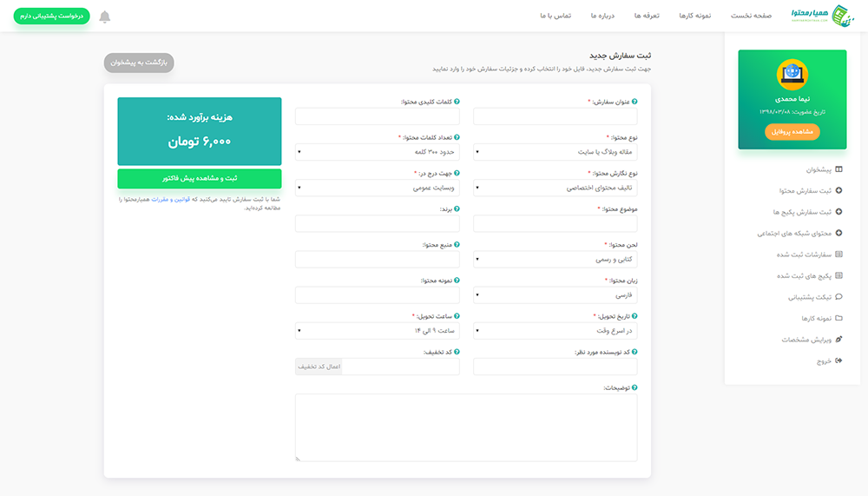
Task: Click the محتوای شبکه های اجتماعی plus icon
Action: 838,234
